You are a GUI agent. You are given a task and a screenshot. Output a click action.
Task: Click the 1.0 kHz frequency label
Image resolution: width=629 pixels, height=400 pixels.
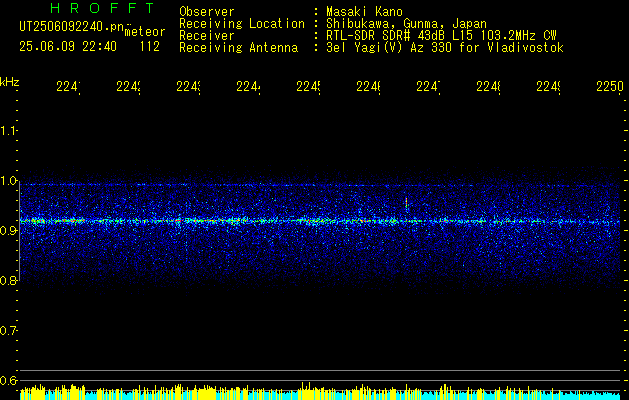tap(9, 181)
